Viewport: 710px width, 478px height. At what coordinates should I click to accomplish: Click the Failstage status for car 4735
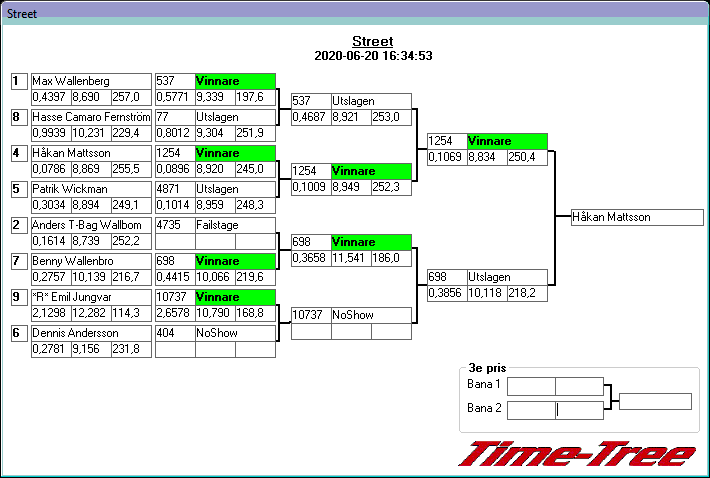(x=234, y=225)
